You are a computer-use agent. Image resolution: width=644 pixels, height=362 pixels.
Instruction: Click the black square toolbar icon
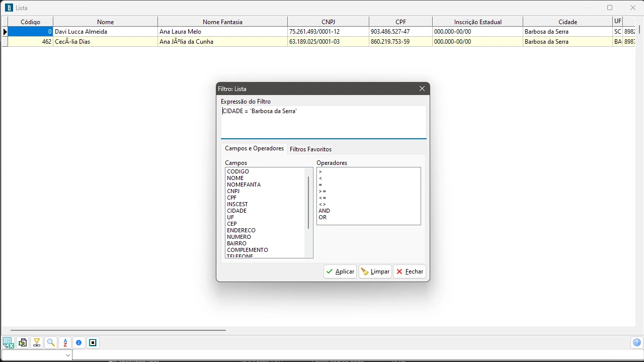pyautogui.click(x=93, y=343)
